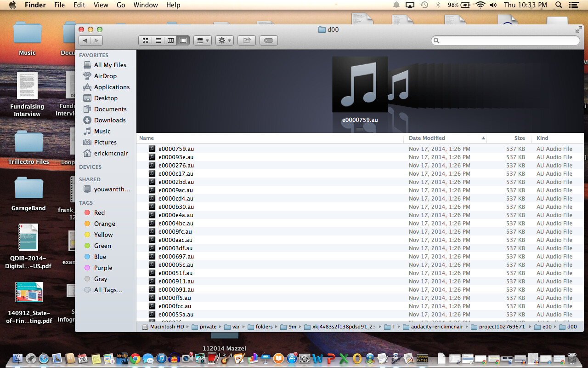Select Cover Flow view button
The image size is (588, 368).
183,40
